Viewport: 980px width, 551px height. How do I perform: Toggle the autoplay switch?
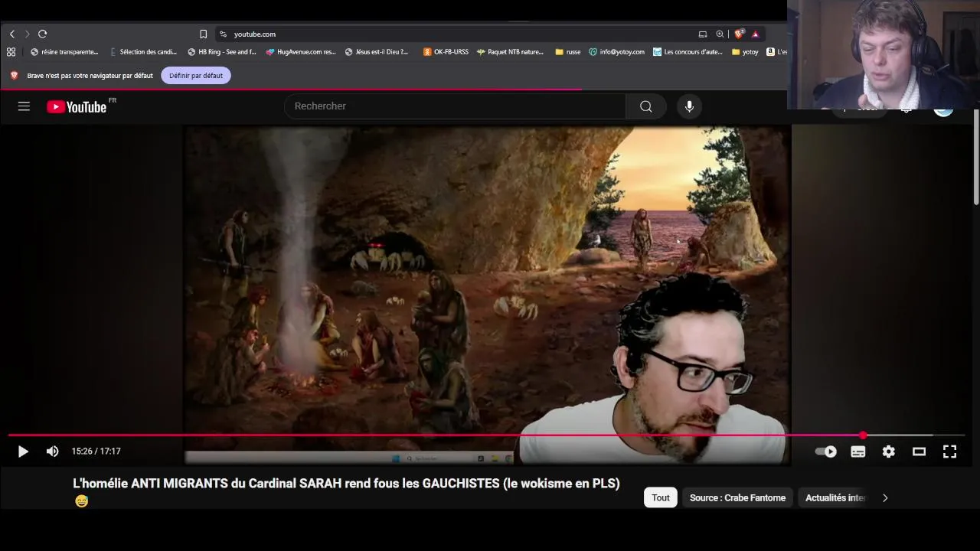[x=826, y=452]
